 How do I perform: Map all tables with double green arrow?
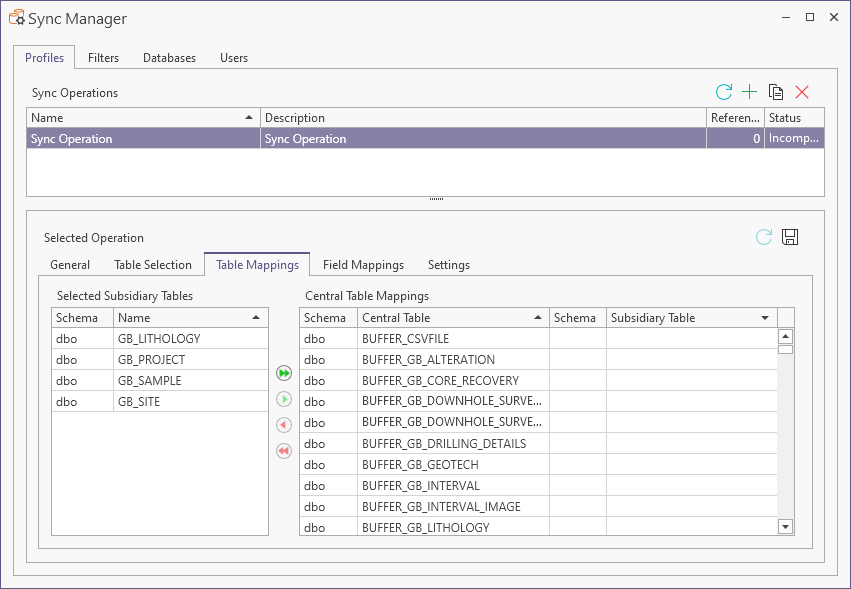pos(284,373)
